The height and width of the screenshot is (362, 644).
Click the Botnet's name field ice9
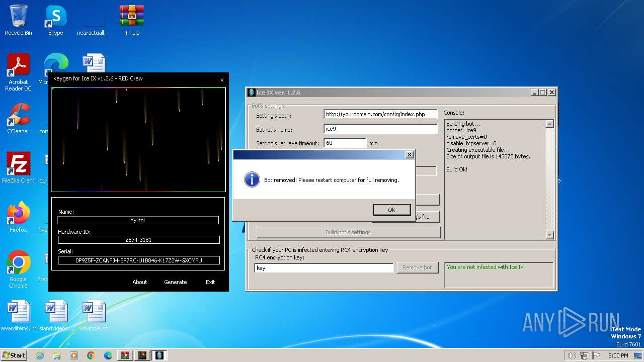pyautogui.click(x=380, y=129)
